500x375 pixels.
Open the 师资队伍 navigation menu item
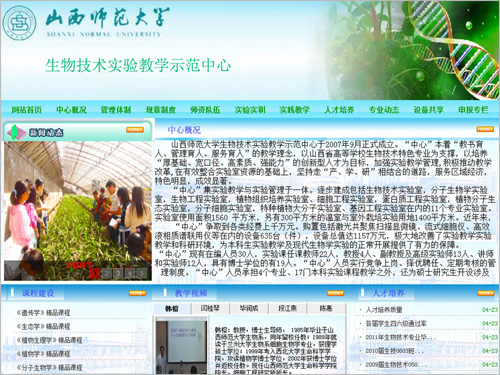[205, 110]
